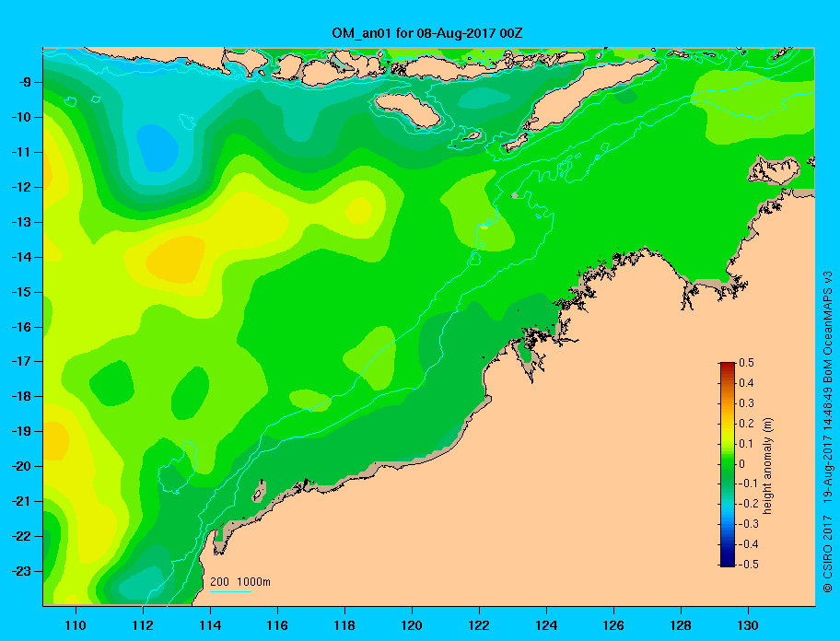Click the oval island south of the island chain

[x=408, y=111]
